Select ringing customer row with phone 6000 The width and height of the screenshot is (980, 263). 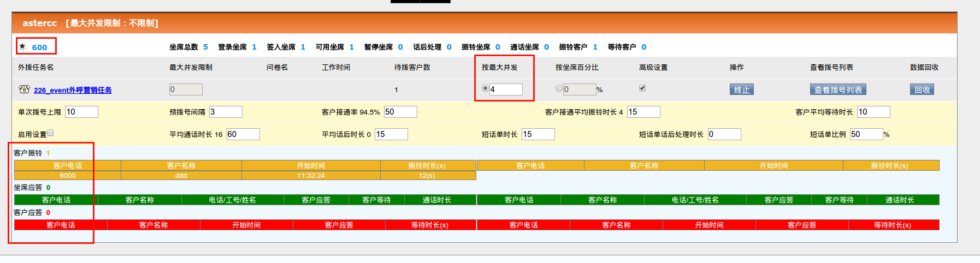coord(68,176)
